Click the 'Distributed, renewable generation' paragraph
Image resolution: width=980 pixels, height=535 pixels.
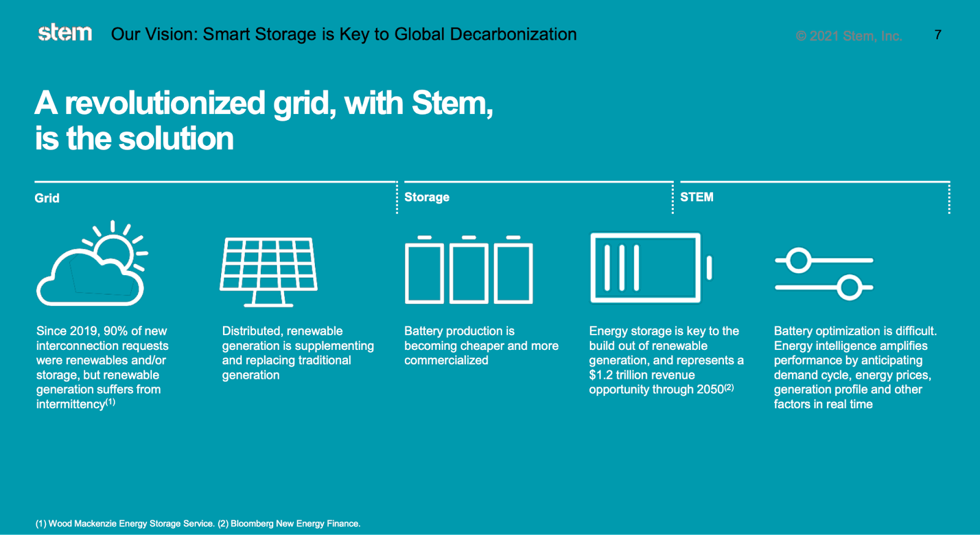tap(298, 353)
